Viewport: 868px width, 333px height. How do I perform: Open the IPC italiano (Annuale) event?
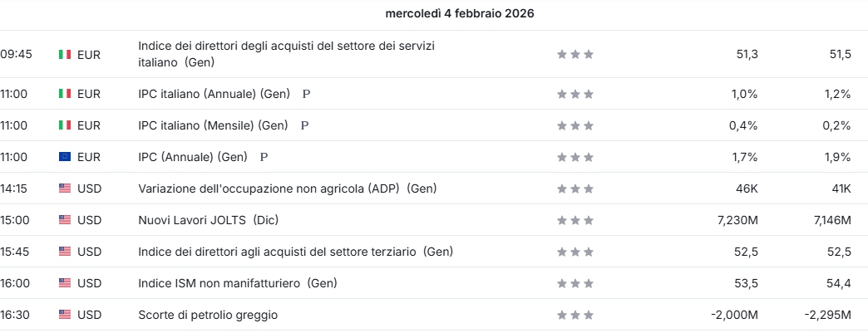click(213, 95)
